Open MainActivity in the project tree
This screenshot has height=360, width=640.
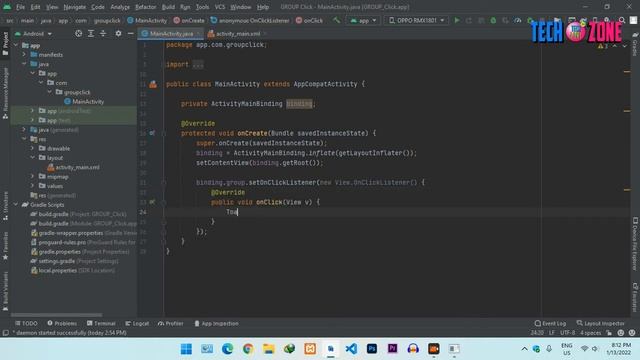[84, 102]
